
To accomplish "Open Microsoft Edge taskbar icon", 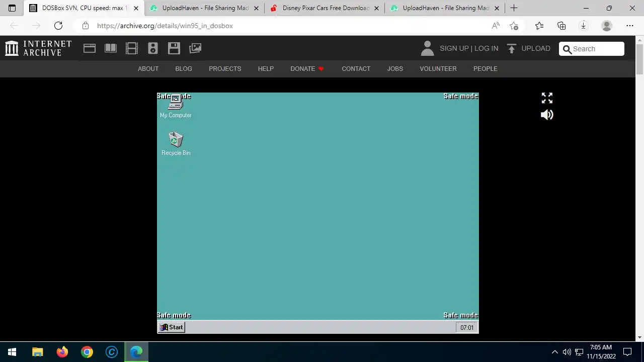I will click(x=136, y=352).
